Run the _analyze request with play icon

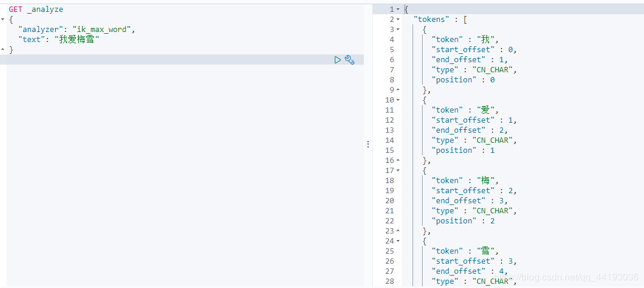coord(338,60)
